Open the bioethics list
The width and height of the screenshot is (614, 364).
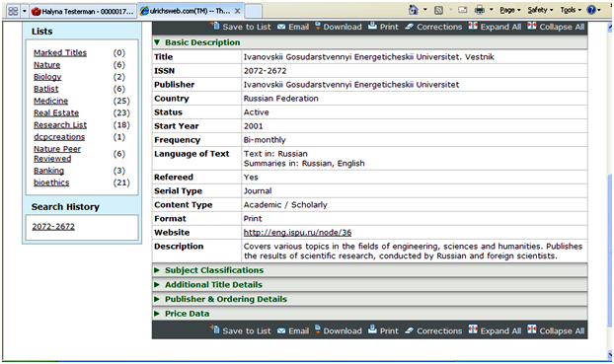click(51, 182)
